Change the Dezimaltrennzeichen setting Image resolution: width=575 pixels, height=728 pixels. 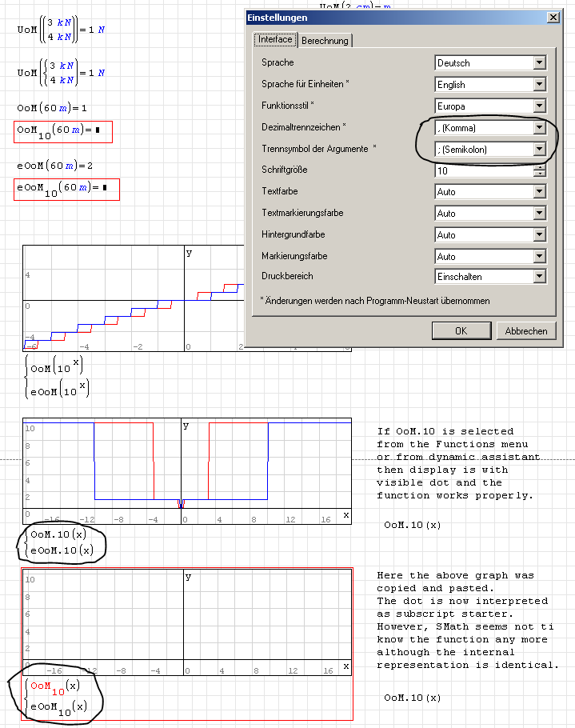(x=540, y=128)
